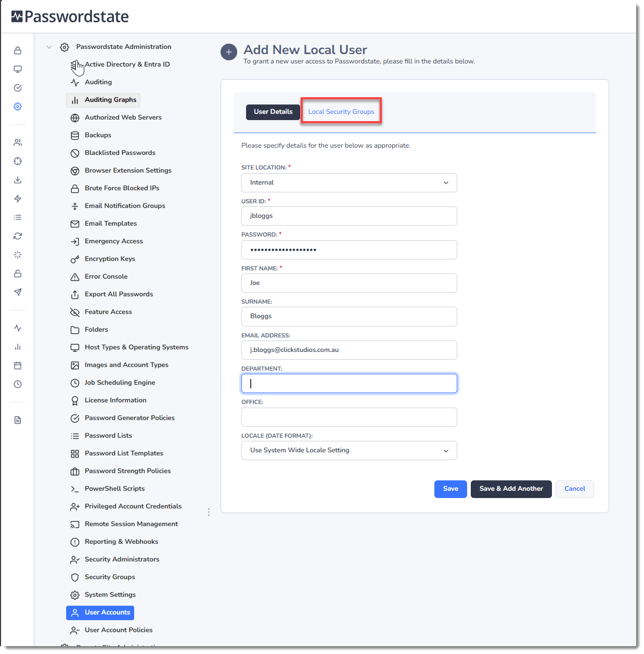
Task: Click the warning triangle icon for Error Console
Action: click(x=75, y=277)
